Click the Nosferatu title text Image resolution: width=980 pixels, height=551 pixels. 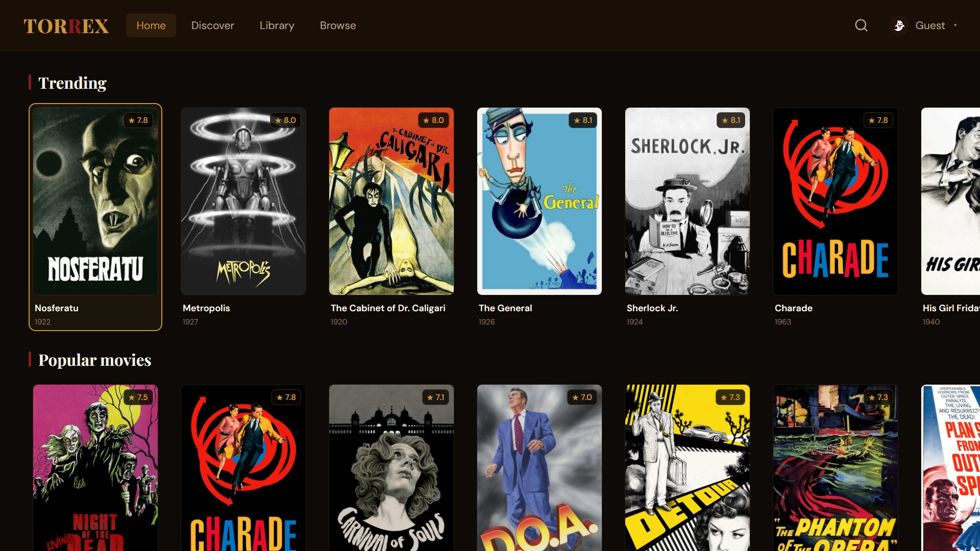tap(57, 308)
